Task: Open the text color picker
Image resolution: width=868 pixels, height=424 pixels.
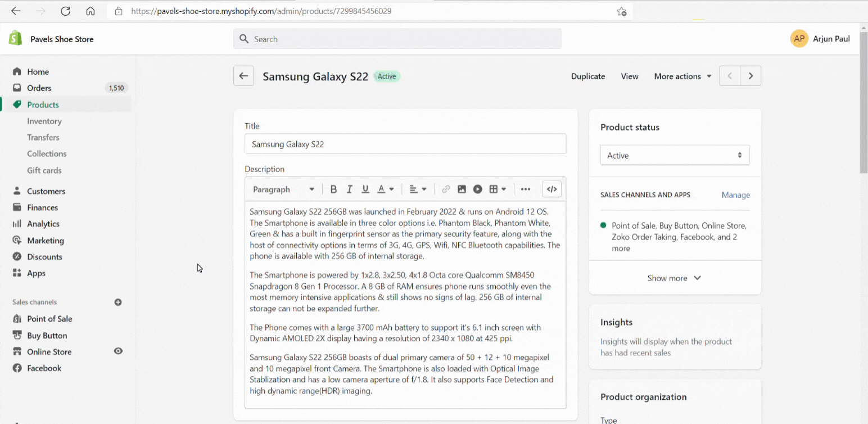Action: click(x=385, y=190)
